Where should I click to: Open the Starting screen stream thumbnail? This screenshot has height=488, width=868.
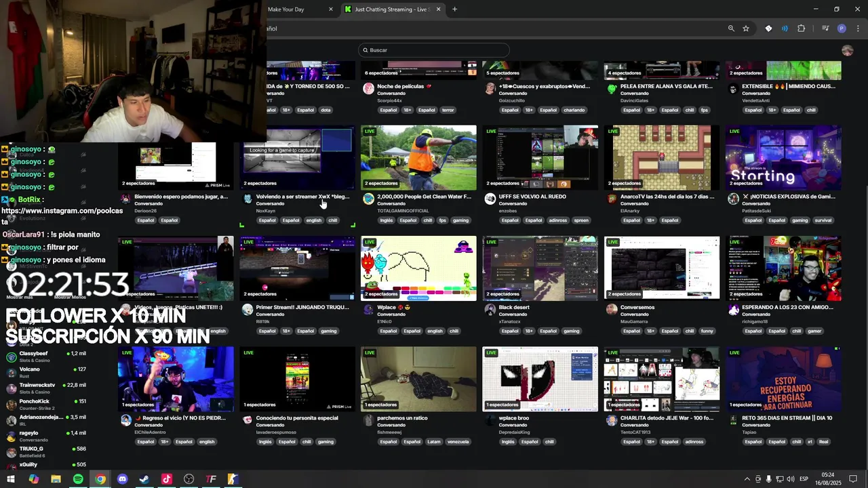tap(783, 157)
